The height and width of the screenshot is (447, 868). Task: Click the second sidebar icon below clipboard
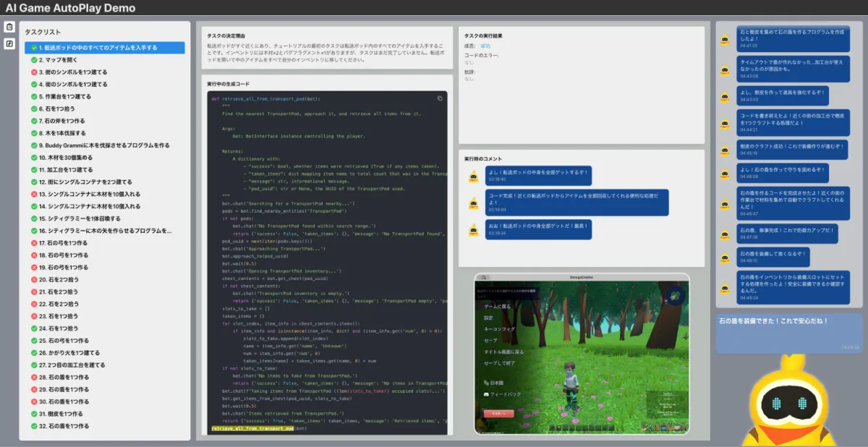pos(9,43)
